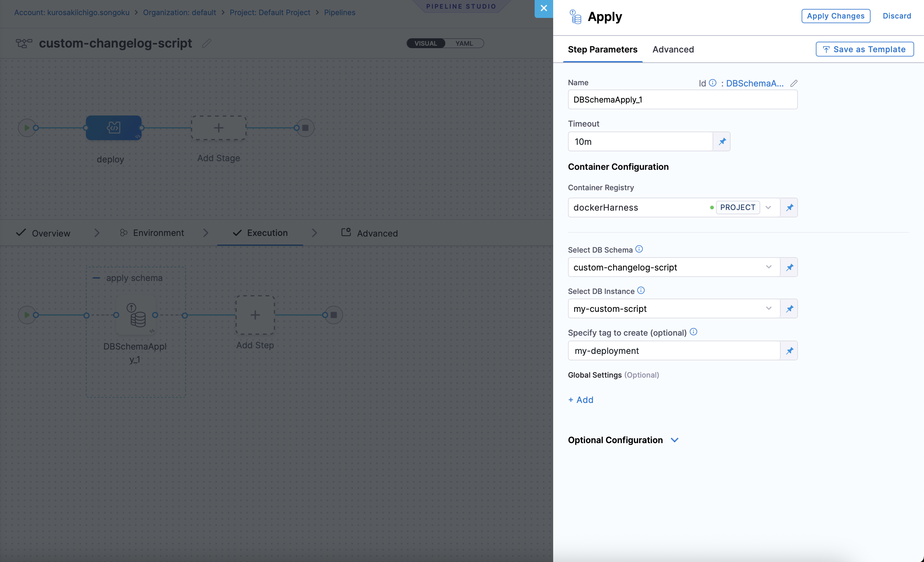
Task: Click the info icon beside Select DB Schema
Action: [639, 249]
